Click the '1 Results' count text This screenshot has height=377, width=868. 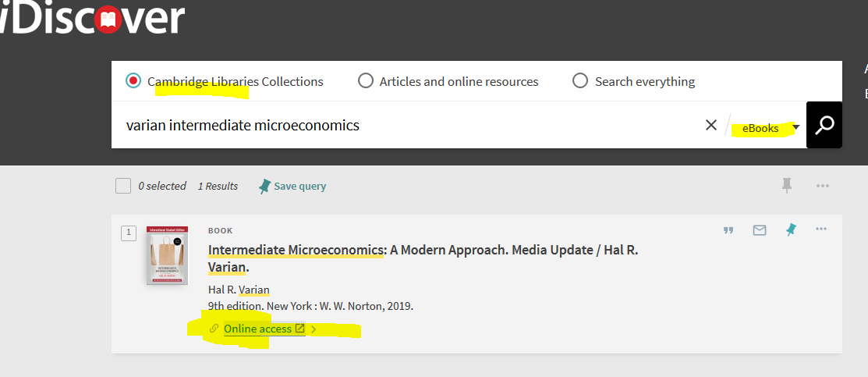(218, 187)
